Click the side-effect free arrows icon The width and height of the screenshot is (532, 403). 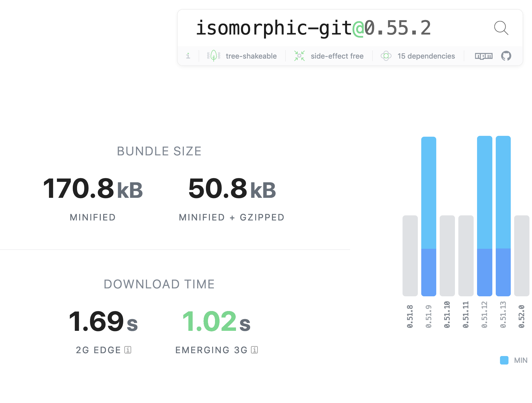click(x=299, y=56)
